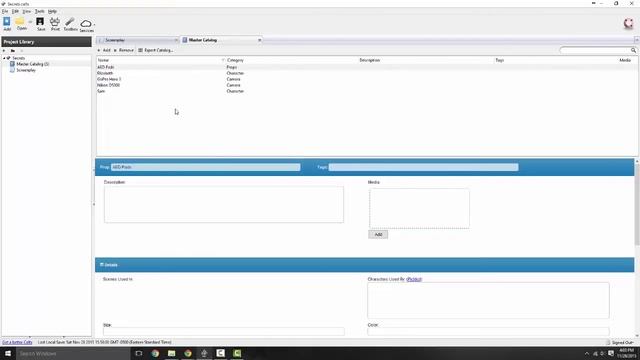Screen dimensions: 640x360
Task: Click the empty Media drop box
Action: click(419, 208)
